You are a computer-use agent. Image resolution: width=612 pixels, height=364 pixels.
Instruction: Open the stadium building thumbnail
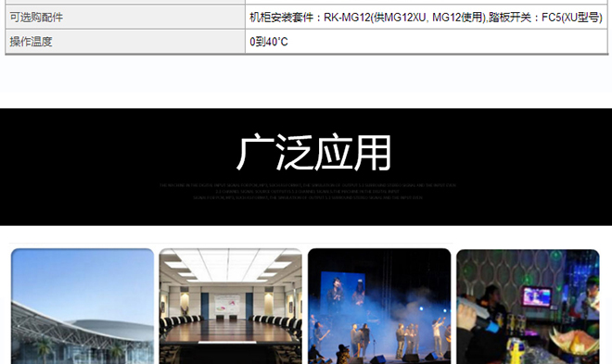[83, 307]
